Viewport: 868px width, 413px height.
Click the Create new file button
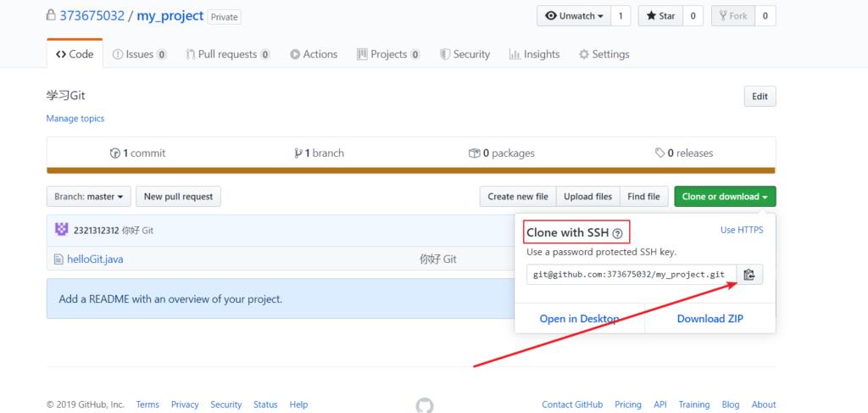pyautogui.click(x=518, y=197)
